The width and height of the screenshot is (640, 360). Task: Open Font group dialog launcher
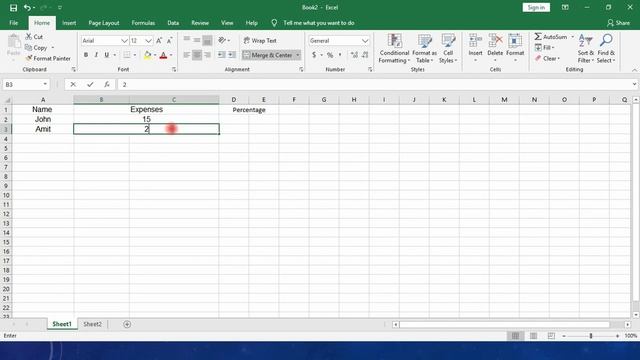point(174,70)
